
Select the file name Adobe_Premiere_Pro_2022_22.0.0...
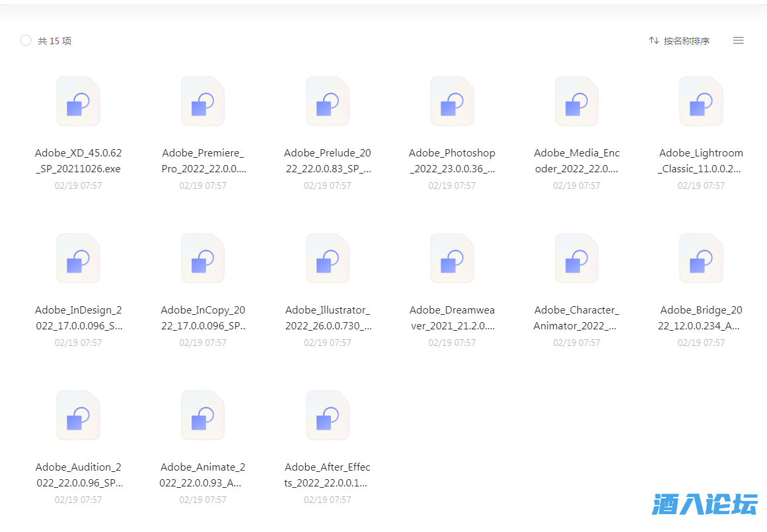coord(203,161)
